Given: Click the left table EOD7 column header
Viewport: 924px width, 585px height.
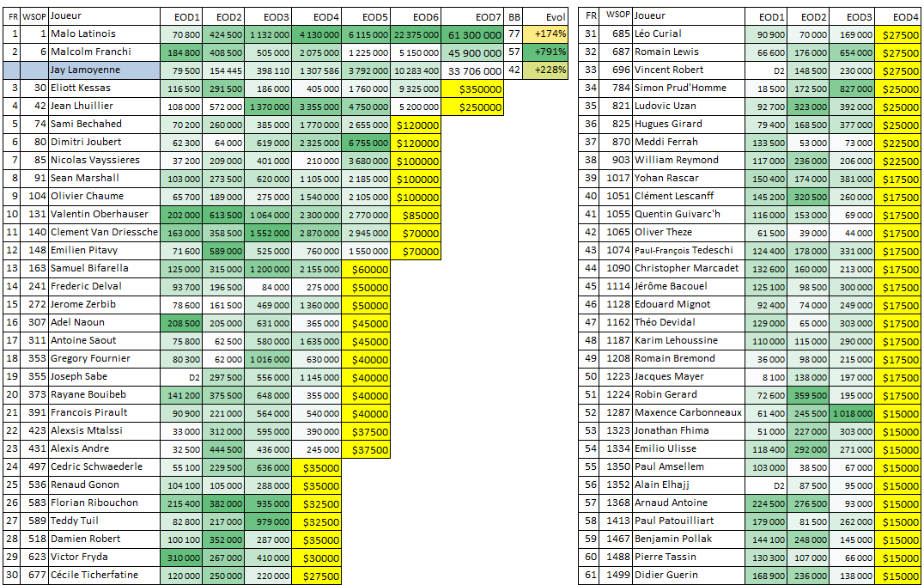Looking at the screenshot, I should coord(472,16).
